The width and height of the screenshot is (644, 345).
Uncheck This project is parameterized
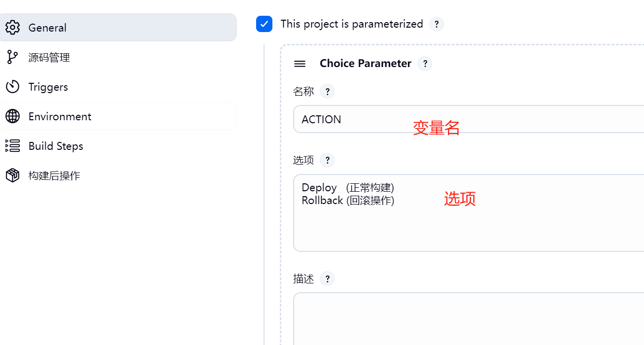[x=265, y=24]
